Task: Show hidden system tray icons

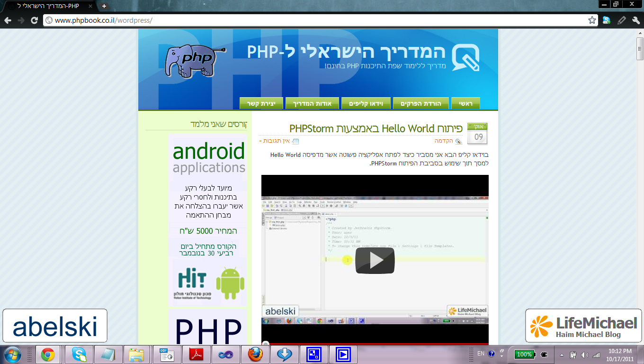Action: tap(562, 355)
